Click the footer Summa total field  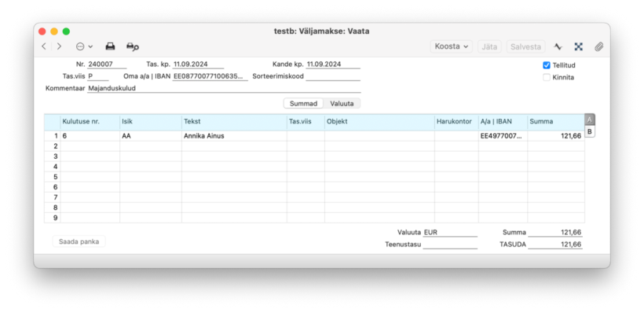(x=555, y=232)
